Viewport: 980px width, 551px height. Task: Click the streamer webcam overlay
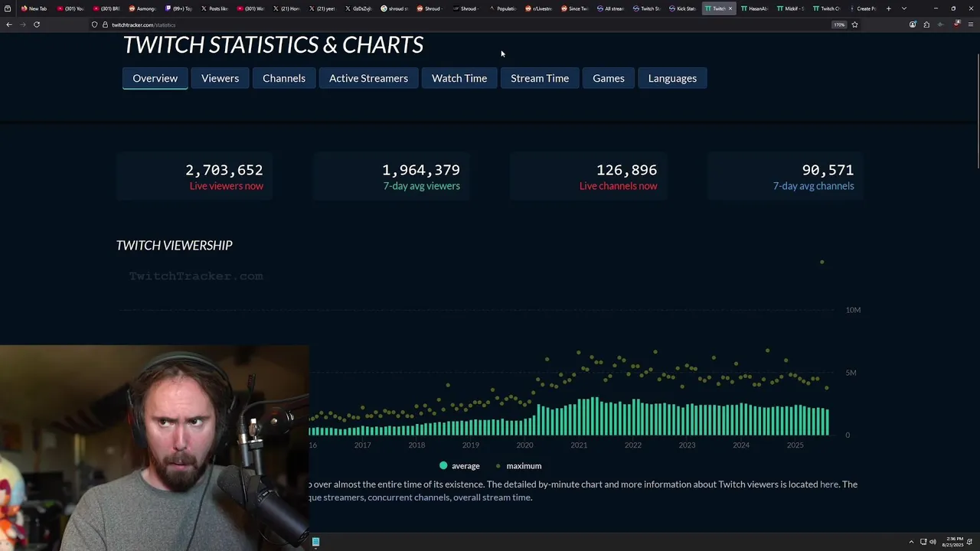(x=155, y=448)
